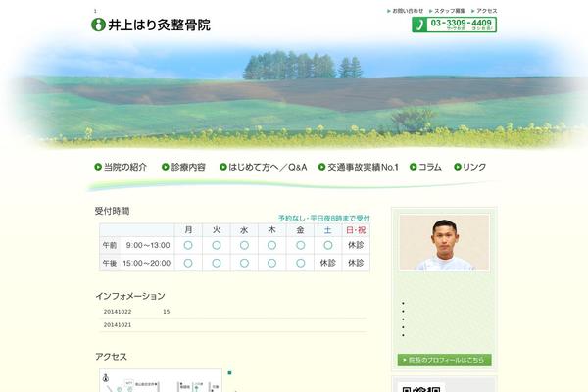Click the 井上はり灸整骨院 logo

151,24
